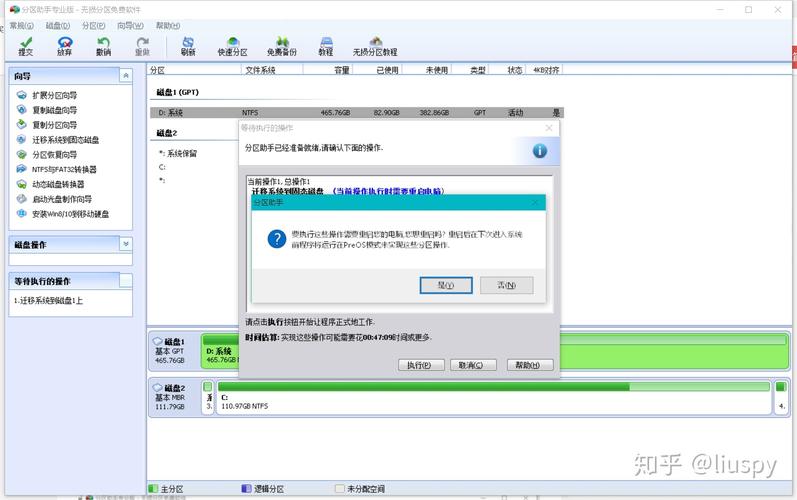The height and width of the screenshot is (500, 797).
Task: Sort by 文件系统 column header
Action: click(x=271, y=70)
